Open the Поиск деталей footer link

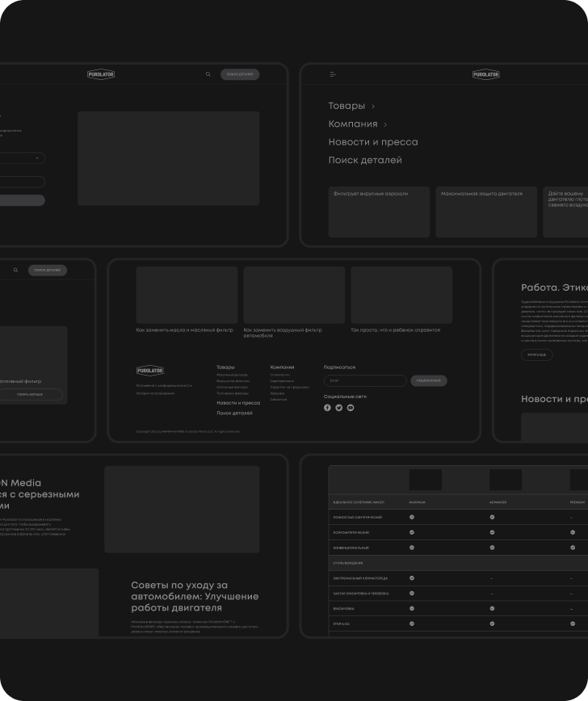pos(235,413)
